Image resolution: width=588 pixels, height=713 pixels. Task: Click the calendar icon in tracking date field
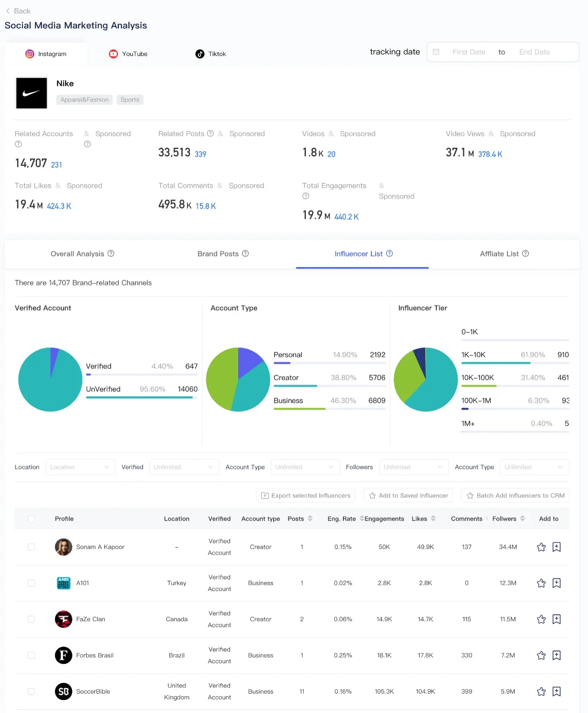(x=436, y=52)
